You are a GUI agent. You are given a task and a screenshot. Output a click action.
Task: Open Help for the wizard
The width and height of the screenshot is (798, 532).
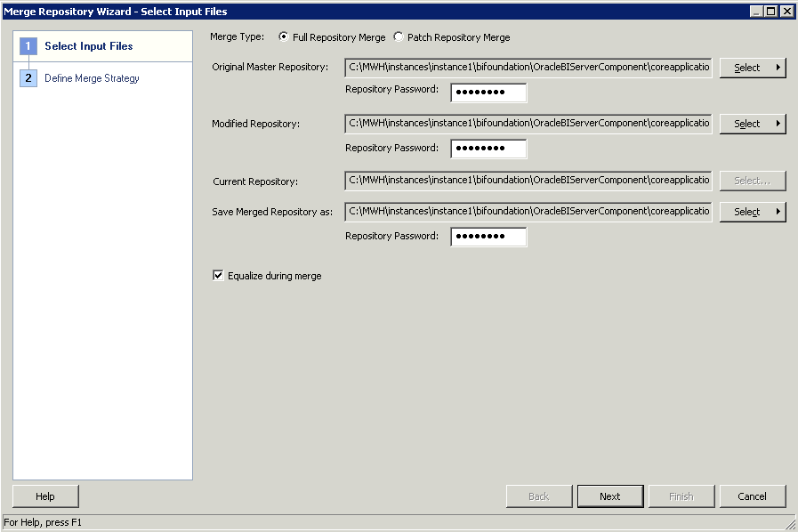pos(45,496)
